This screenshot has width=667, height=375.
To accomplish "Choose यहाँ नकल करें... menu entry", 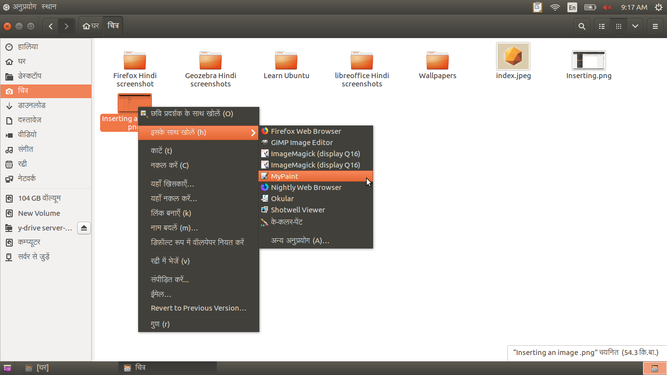I will (199, 199).
